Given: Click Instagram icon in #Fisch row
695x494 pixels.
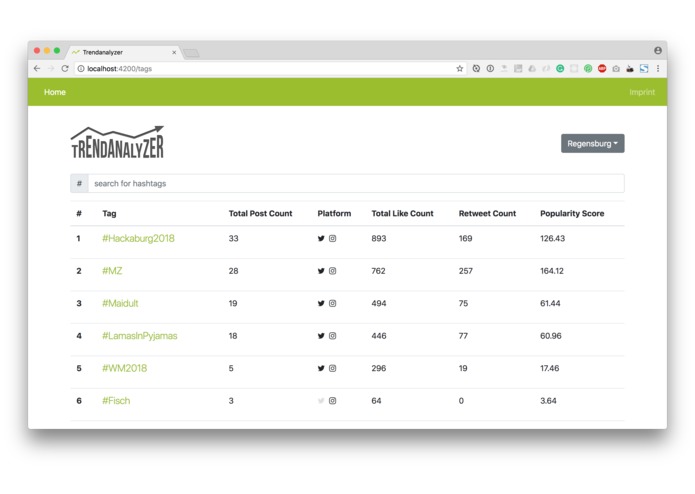Looking at the screenshot, I should pyautogui.click(x=332, y=401).
